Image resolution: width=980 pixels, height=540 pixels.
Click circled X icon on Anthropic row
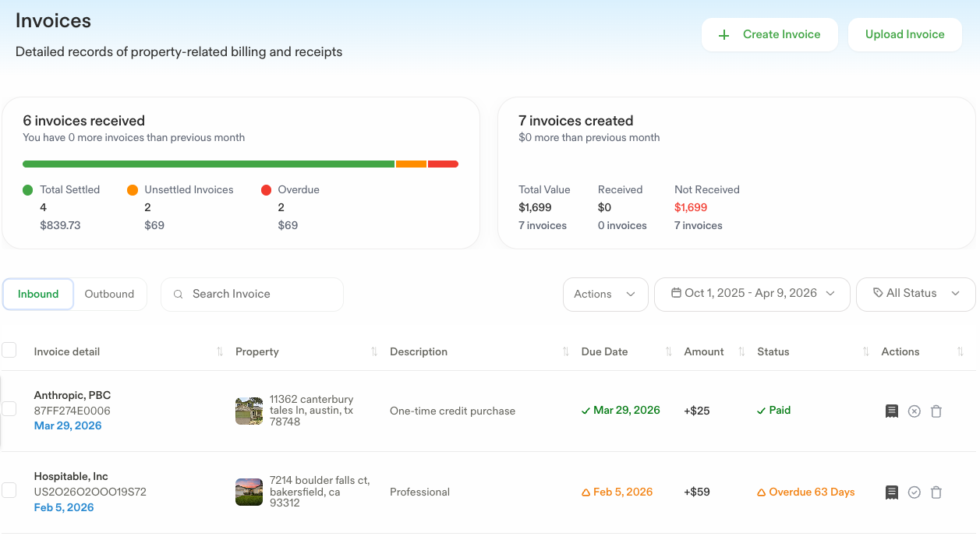tap(915, 411)
